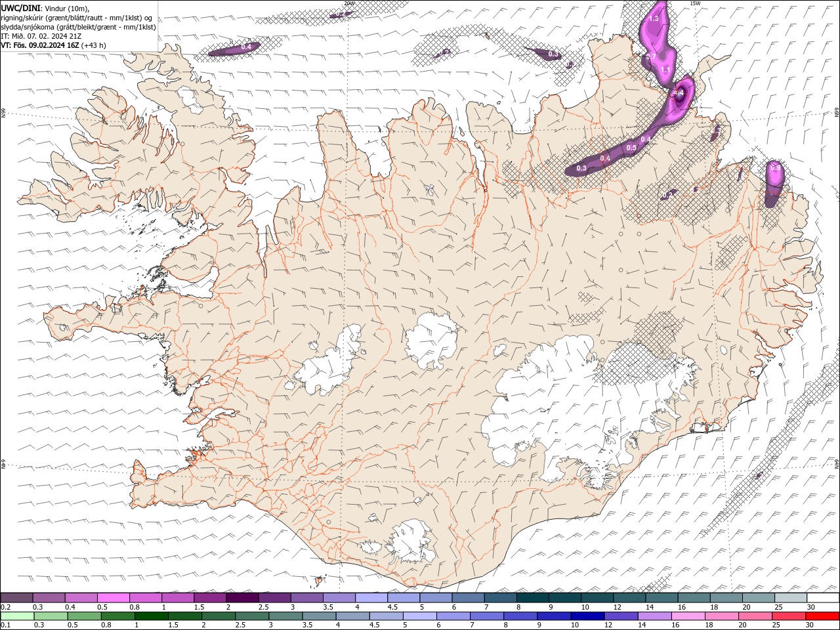Click the '20W' longitude label

(350, 3)
